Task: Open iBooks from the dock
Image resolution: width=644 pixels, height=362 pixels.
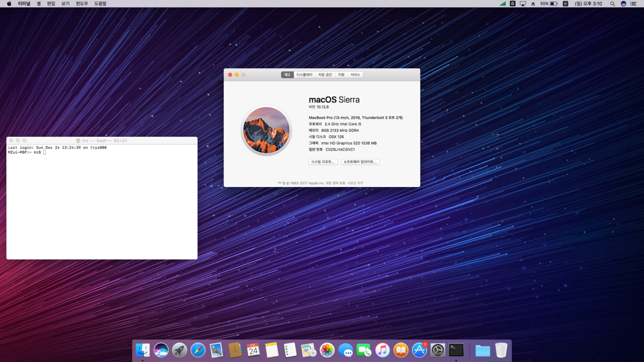Action: pyautogui.click(x=401, y=350)
